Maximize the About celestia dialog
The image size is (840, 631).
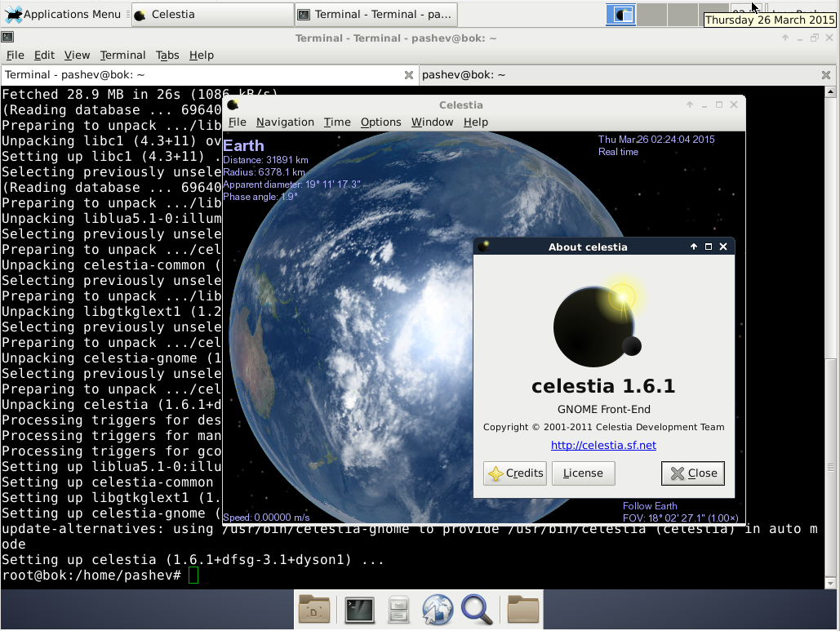[x=709, y=247]
